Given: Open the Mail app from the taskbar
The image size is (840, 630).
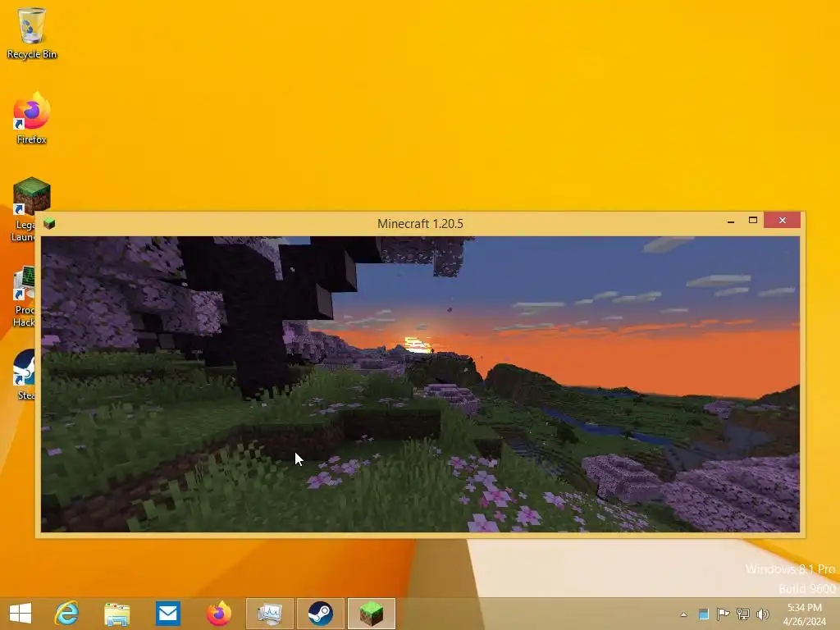Looking at the screenshot, I should (x=167, y=614).
